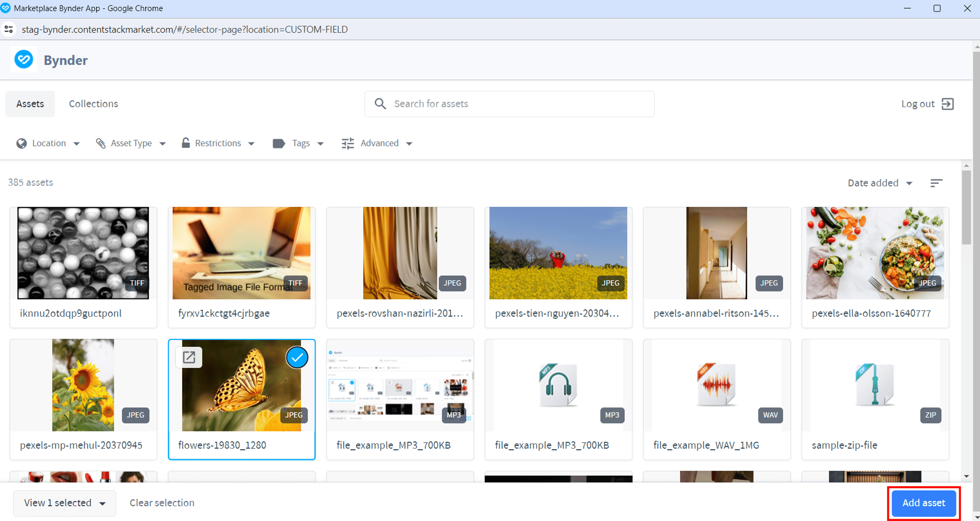Click the WAV waveform file icon
Viewport: 980px width, 521px height.
[716, 385]
